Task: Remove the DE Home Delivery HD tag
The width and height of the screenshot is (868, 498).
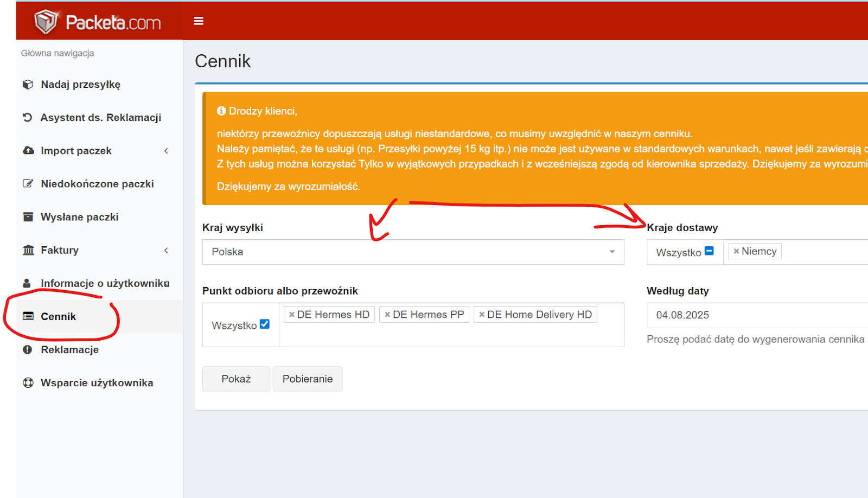Action: pyautogui.click(x=482, y=315)
